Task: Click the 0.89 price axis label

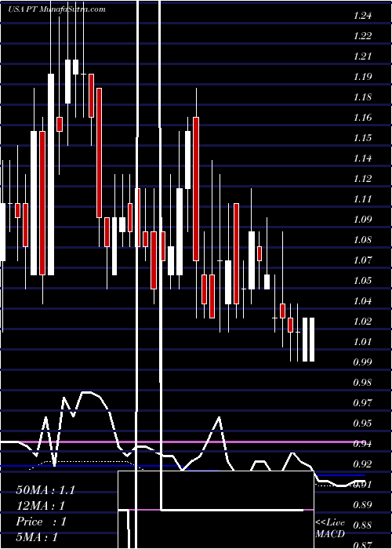Action: 362,504
